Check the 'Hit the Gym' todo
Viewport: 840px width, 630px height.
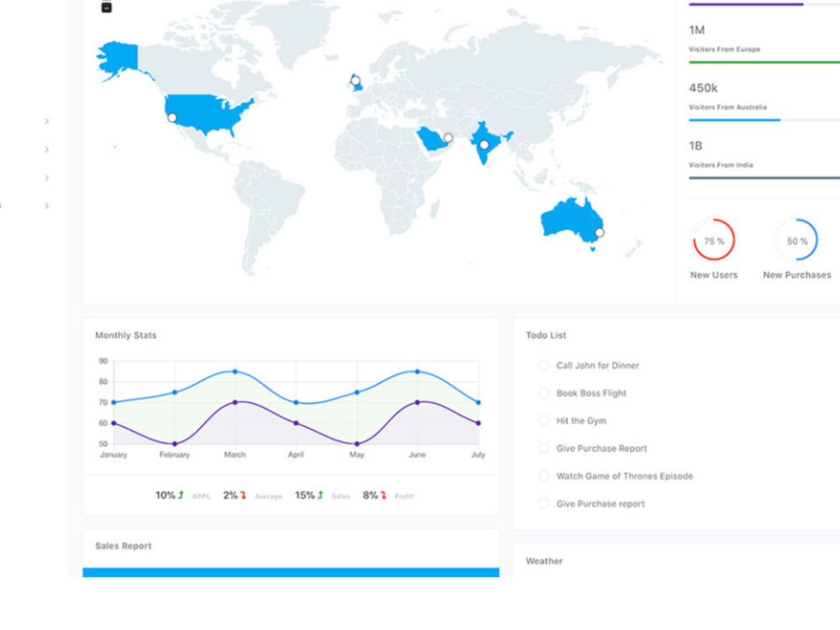tap(543, 420)
